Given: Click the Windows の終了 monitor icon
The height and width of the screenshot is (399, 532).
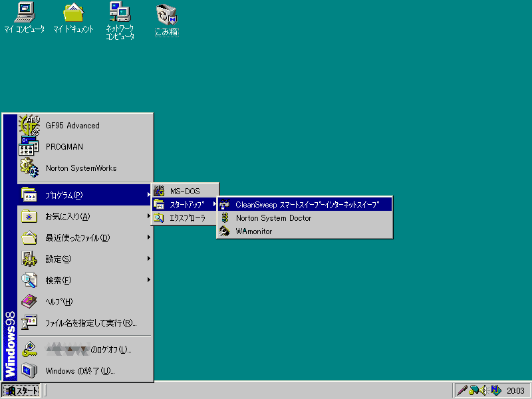Looking at the screenshot, I should pyautogui.click(x=29, y=370).
